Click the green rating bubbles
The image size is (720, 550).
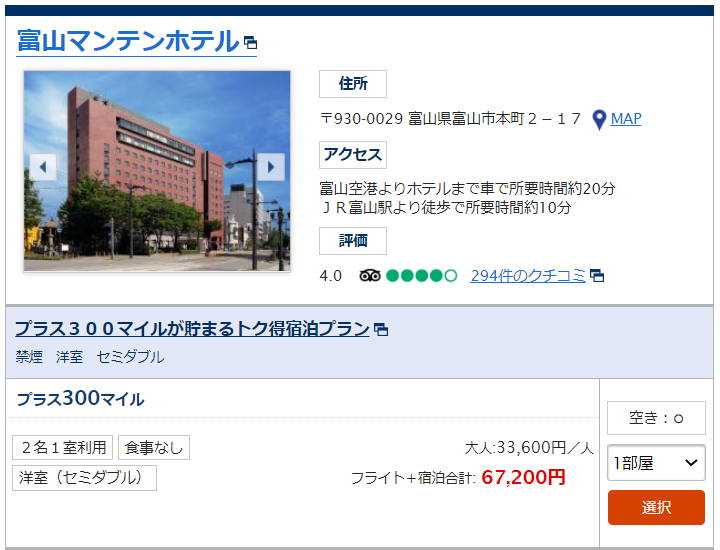click(422, 275)
